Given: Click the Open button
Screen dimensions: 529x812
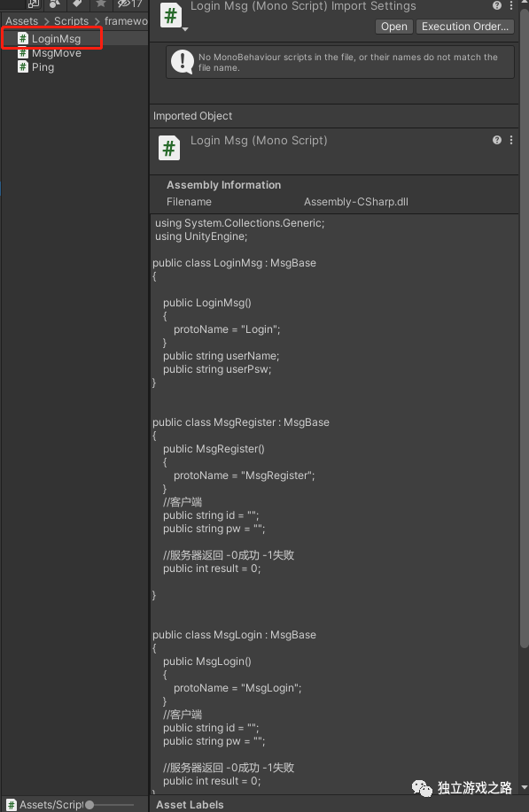Looking at the screenshot, I should click(393, 27).
